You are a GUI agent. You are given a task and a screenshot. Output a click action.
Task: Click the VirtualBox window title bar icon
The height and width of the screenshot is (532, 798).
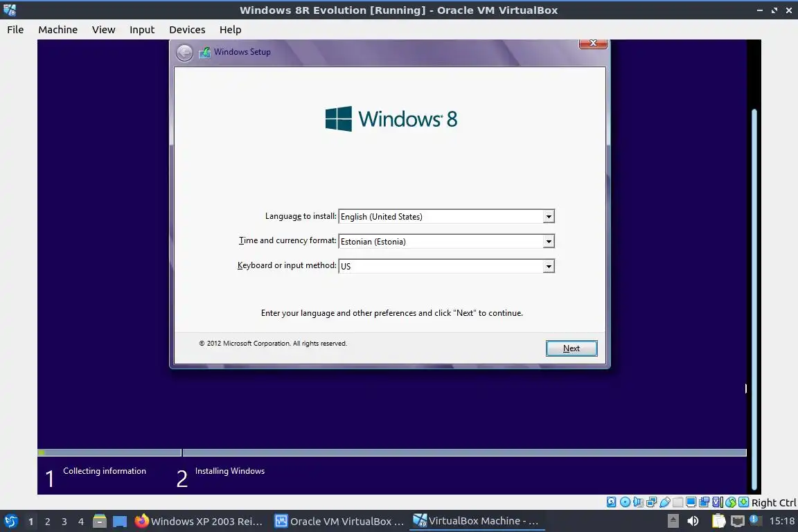pos(10,10)
